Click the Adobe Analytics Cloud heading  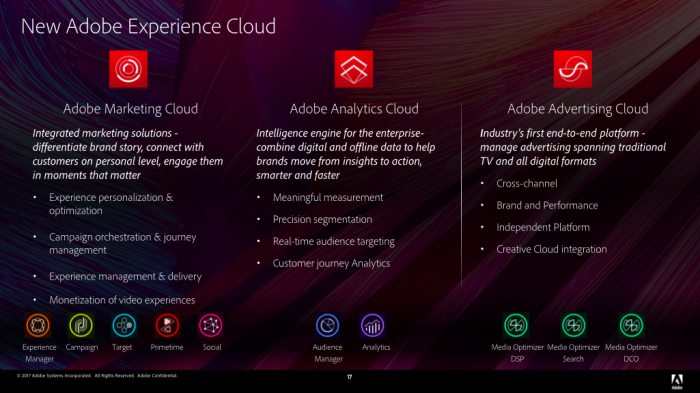[354, 109]
